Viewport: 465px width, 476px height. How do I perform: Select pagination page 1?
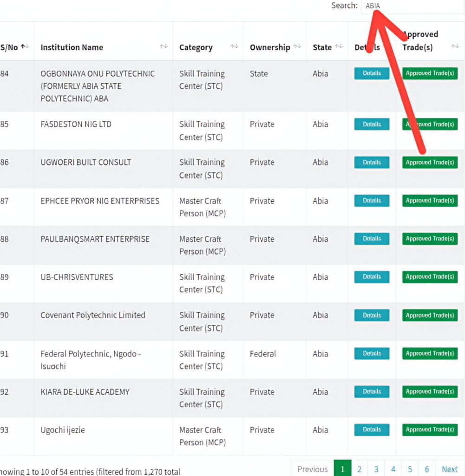pyautogui.click(x=342, y=469)
